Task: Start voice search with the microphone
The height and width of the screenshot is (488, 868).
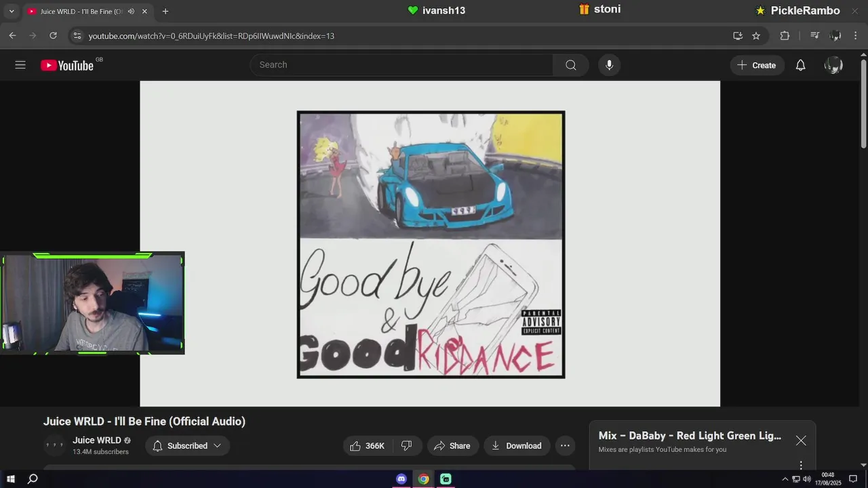Action: tap(609, 65)
